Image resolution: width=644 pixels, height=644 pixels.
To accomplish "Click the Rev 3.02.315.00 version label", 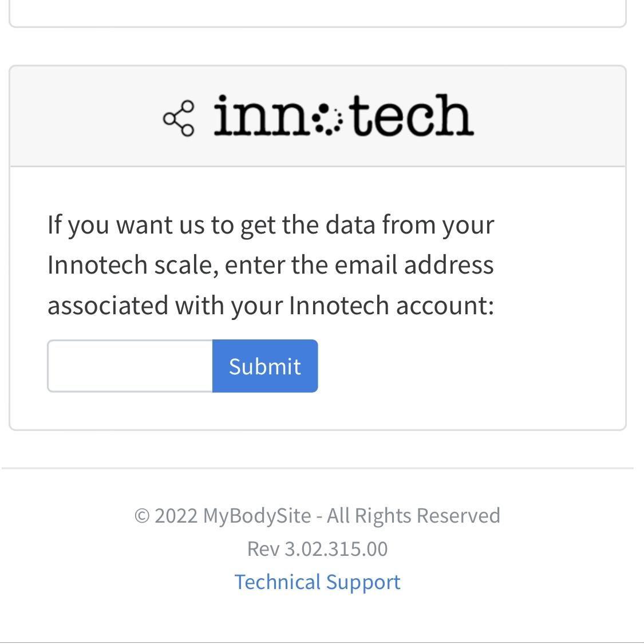I will (318, 548).
